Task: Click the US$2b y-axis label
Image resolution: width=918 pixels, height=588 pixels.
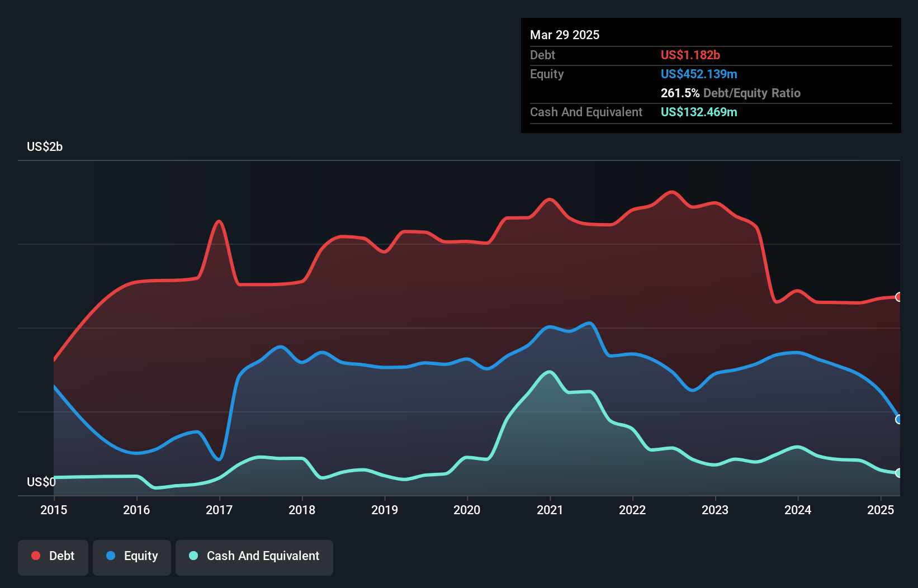Action: (x=45, y=146)
